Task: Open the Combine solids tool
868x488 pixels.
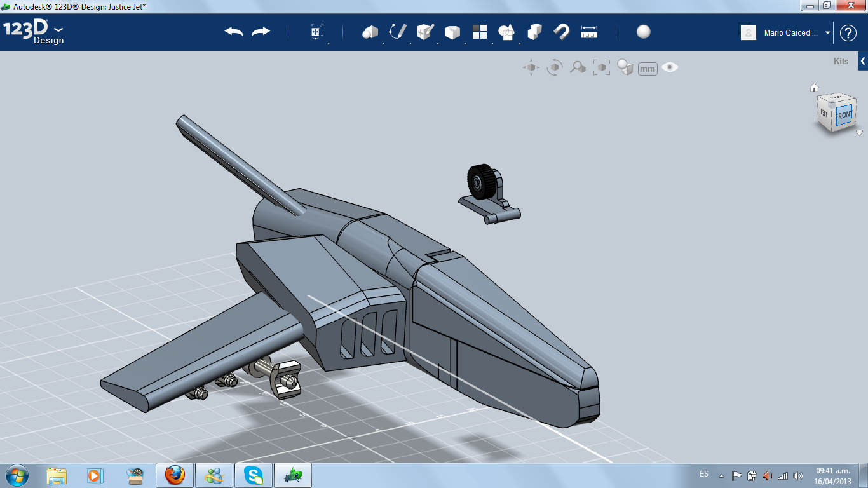Action: pos(535,32)
